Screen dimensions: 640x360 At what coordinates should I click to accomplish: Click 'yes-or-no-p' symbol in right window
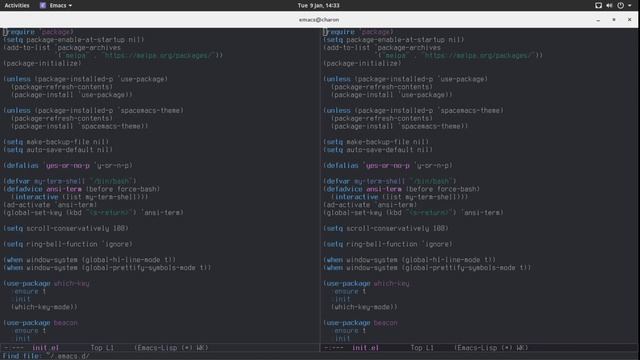click(388, 165)
